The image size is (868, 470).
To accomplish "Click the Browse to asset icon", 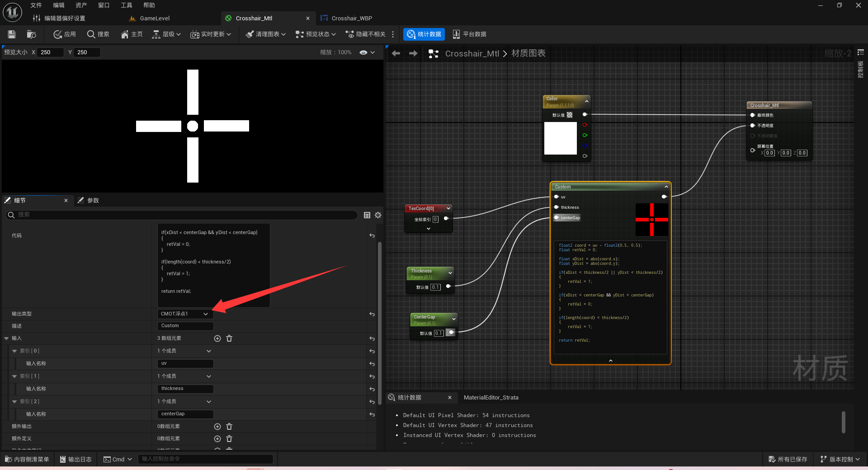I will [x=31, y=34].
